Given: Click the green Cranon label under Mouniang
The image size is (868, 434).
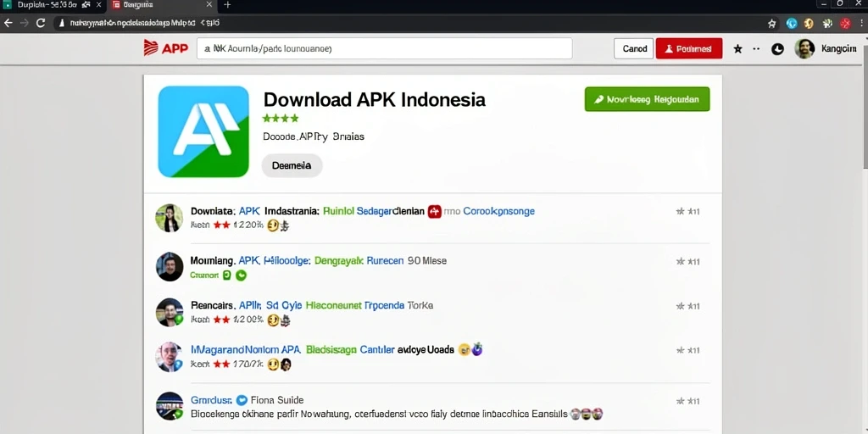Looking at the screenshot, I should click(204, 275).
